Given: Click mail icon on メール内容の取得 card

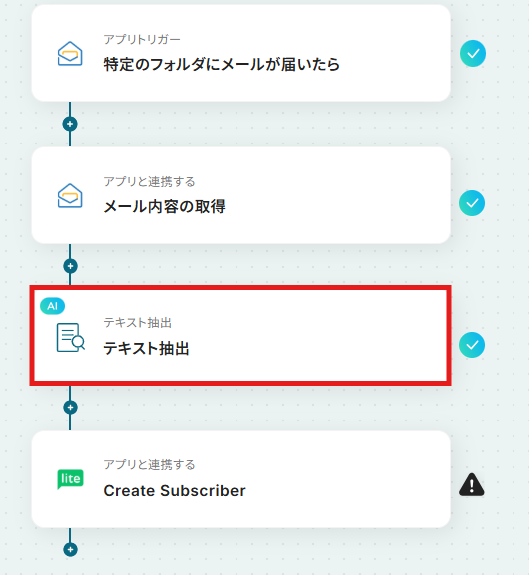Looking at the screenshot, I should (70, 196).
